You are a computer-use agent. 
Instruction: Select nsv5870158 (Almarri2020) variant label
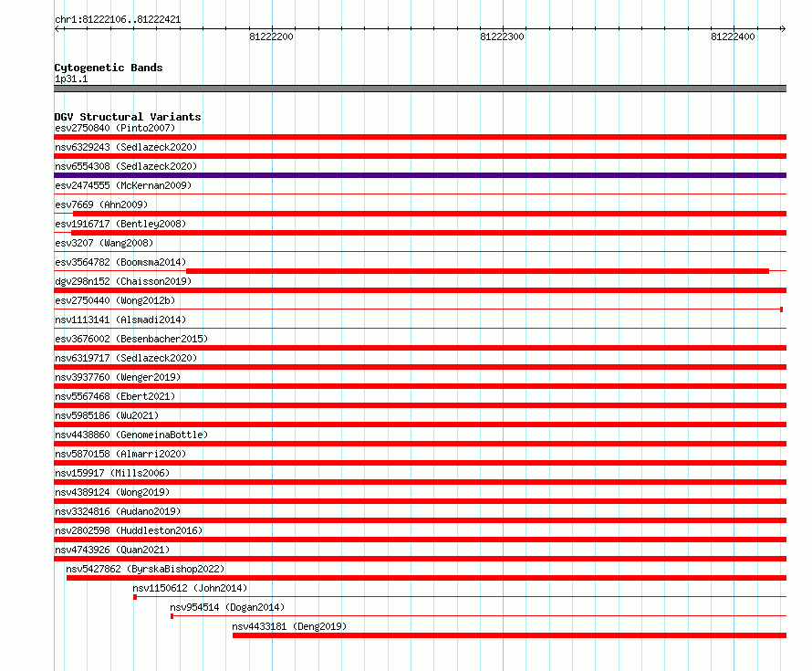(120, 454)
